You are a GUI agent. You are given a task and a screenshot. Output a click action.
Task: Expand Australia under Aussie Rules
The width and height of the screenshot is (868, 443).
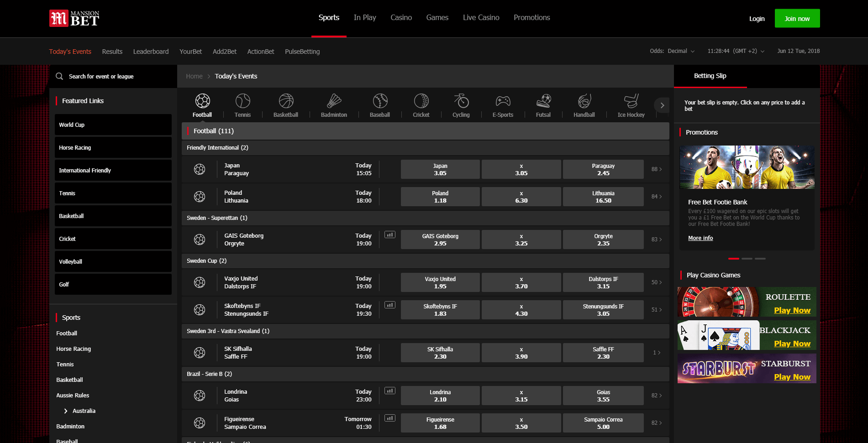click(66, 411)
